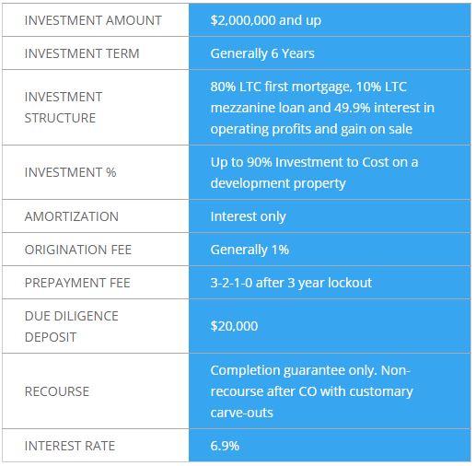
Task: Click the DUE DILIGENCE DEPOSIT label
Action: tap(72, 327)
